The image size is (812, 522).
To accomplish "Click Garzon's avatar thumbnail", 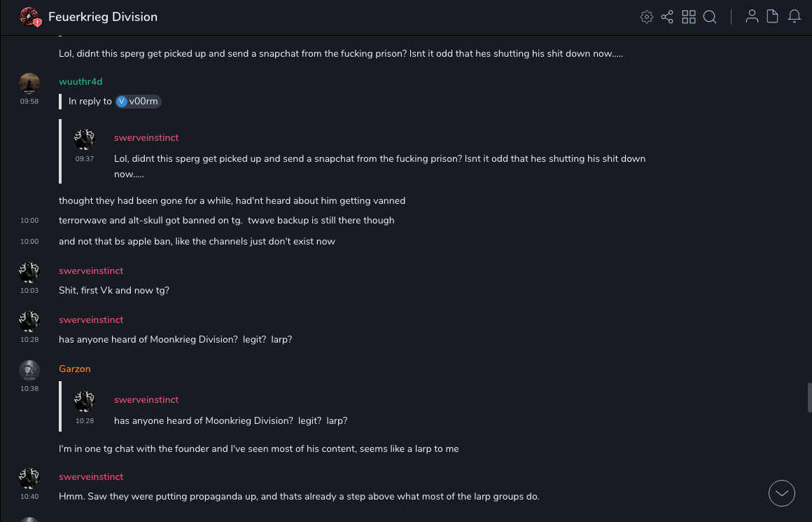I will point(29,371).
